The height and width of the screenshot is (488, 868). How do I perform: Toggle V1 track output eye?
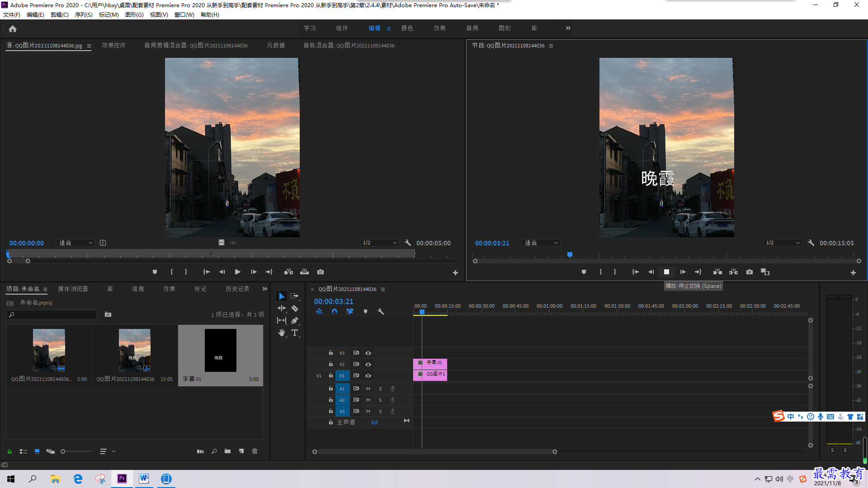coord(368,376)
